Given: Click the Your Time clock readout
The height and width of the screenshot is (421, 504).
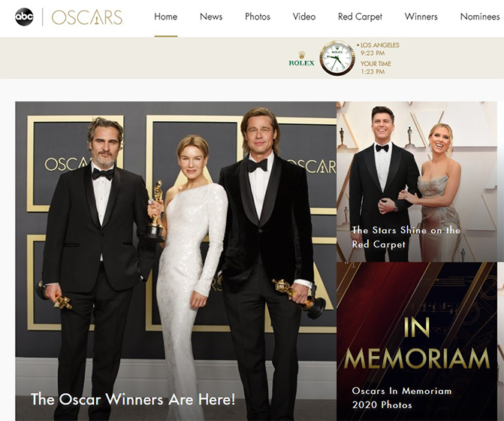Looking at the screenshot, I should (x=374, y=68).
